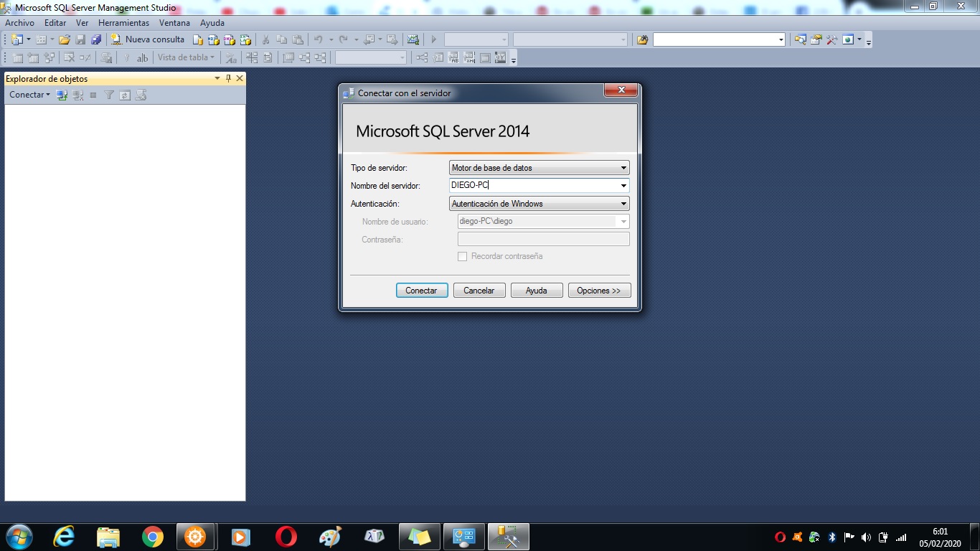
Task: Expand the Nombre del servidor dropdown arrow
Action: 623,186
